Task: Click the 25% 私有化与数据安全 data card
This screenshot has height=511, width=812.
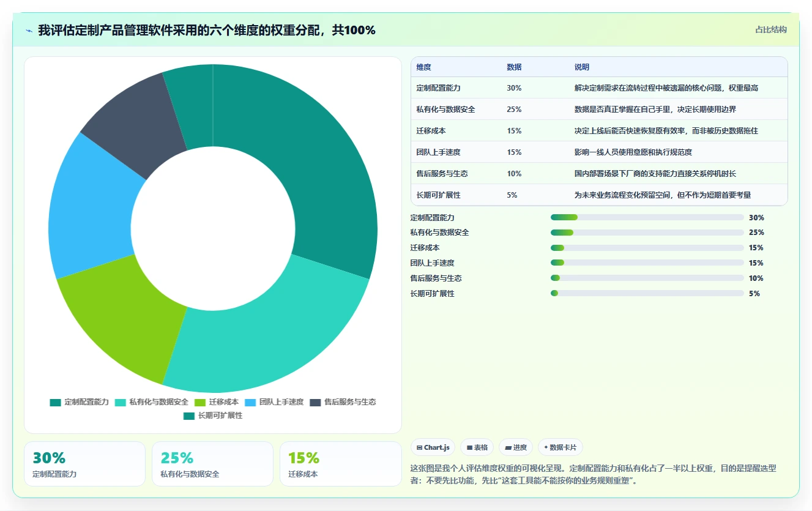Action: point(212,464)
